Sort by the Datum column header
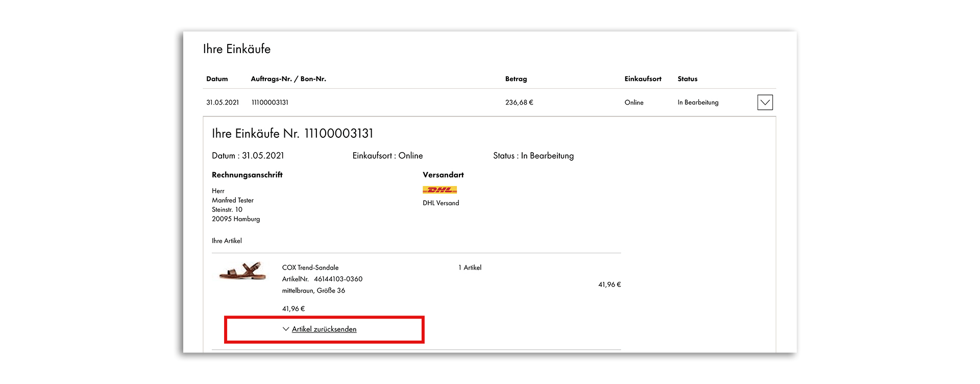This screenshot has width=980, height=384. pyautogui.click(x=217, y=79)
